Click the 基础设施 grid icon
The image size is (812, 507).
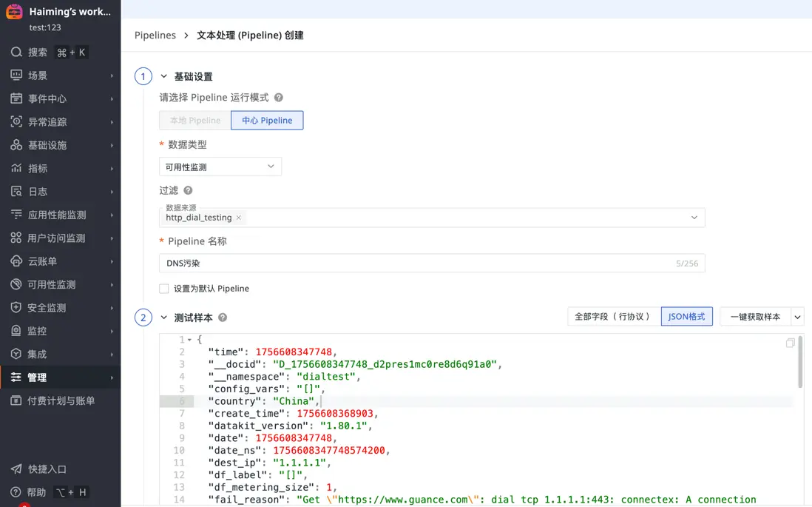click(16, 146)
